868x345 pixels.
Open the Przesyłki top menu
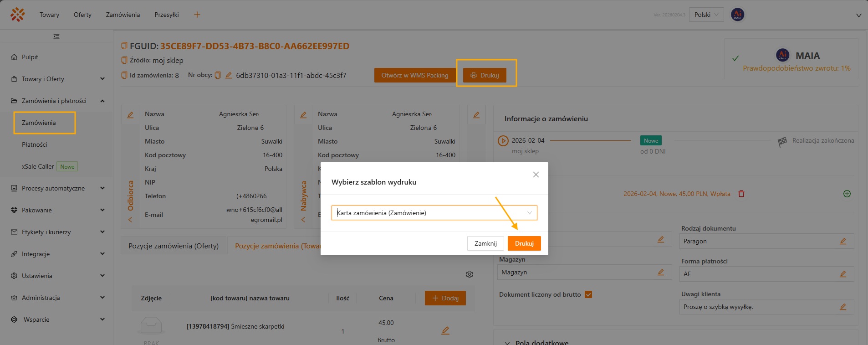166,15
